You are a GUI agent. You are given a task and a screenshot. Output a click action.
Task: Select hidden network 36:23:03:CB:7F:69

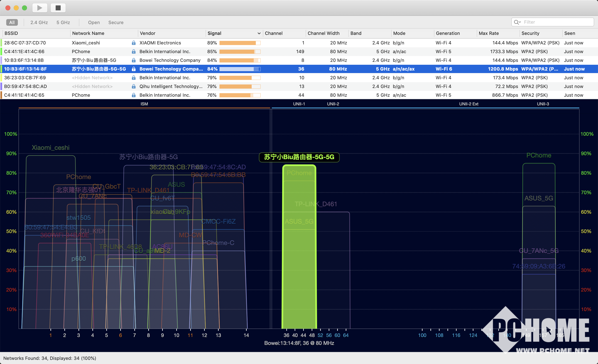299,78
